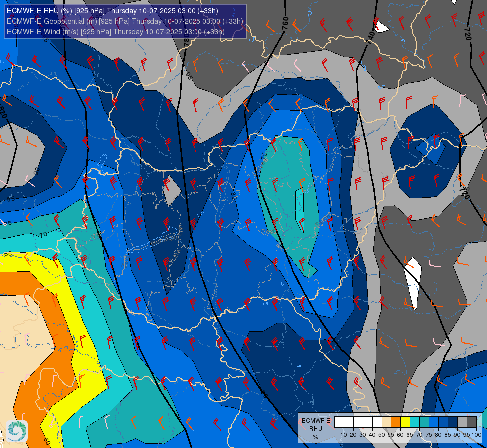Click the legend tick value 55
This screenshot has width=487, height=448.
[x=391, y=435]
